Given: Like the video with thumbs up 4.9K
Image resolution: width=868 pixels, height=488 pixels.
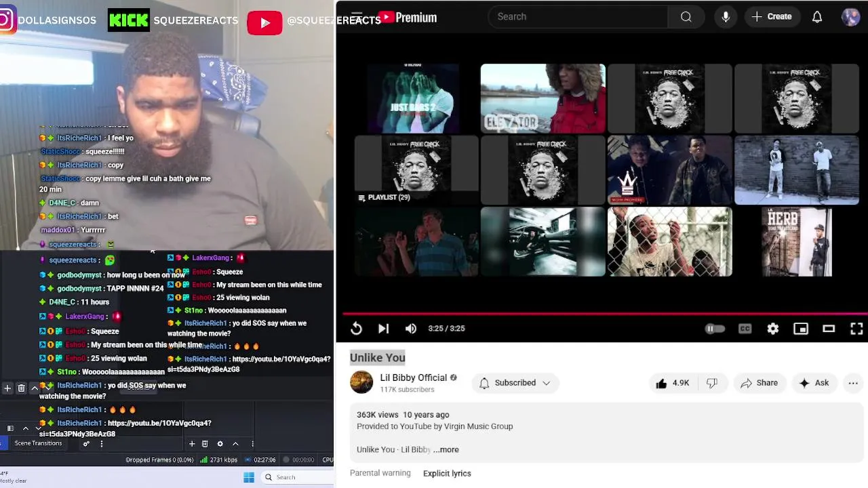Looking at the screenshot, I should pyautogui.click(x=672, y=383).
